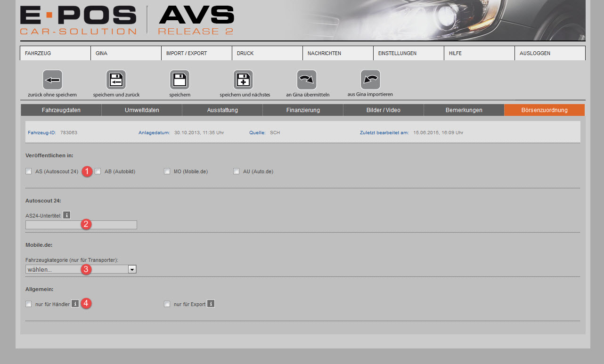
Task: Open the IMPORT / EXPORT menu
Action: pyautogui.click(x=196, y=53)
